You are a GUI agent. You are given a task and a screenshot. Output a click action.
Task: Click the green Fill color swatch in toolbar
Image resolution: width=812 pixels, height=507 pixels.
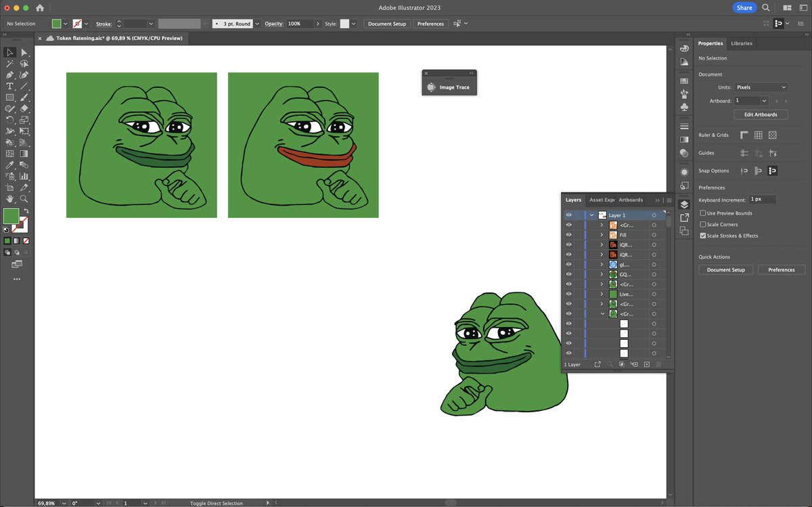tap(11, 216)
